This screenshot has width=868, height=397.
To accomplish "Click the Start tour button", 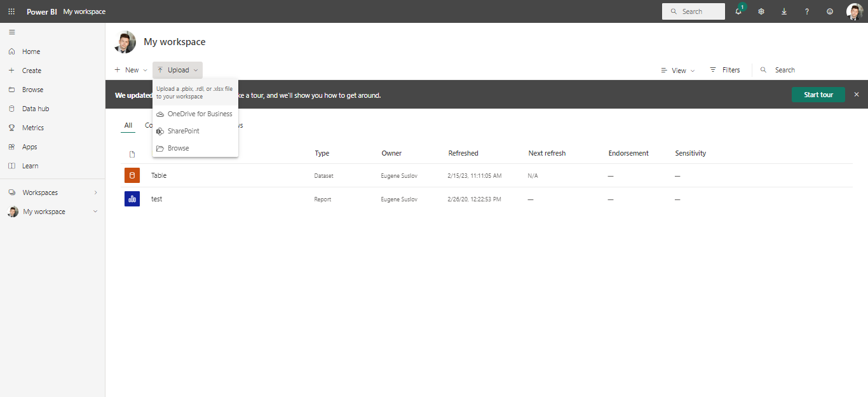I will tap(818, 95).
